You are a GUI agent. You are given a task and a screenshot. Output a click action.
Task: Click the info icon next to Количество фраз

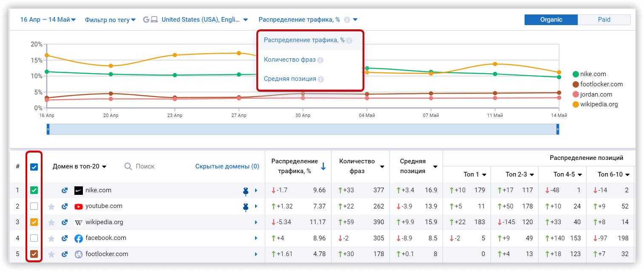coord(320,60)
